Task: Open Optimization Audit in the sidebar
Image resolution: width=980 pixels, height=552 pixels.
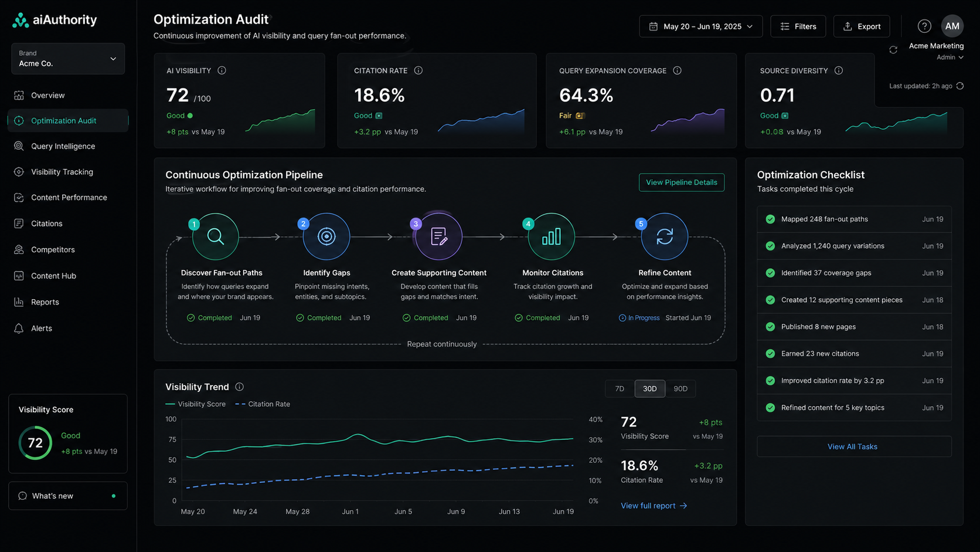Action: coord(68,121)
